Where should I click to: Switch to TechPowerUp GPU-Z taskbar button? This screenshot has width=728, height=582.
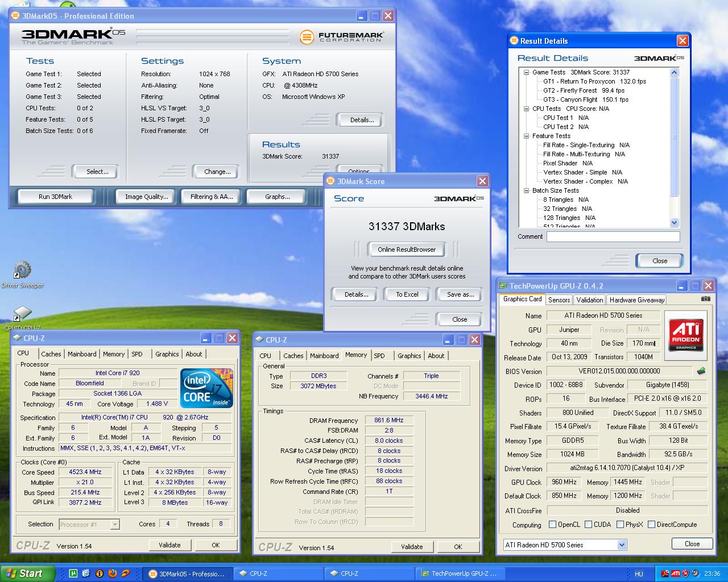click(x=461, y=573)
